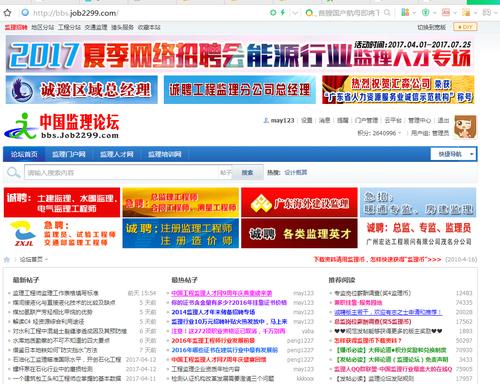Click the 搜索 button
Screen dimensions: 500x384
[247, 173]
